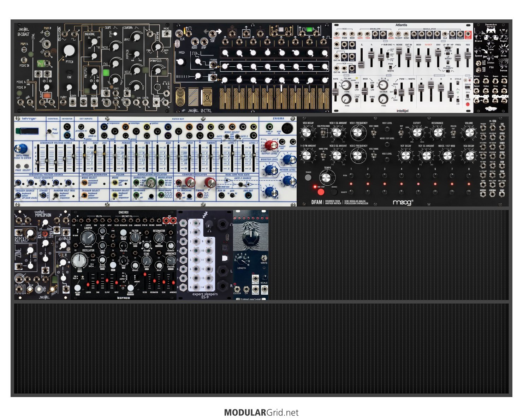
Task: Click the RESONANCE knob on DFAM
Action: coord(437,132)
